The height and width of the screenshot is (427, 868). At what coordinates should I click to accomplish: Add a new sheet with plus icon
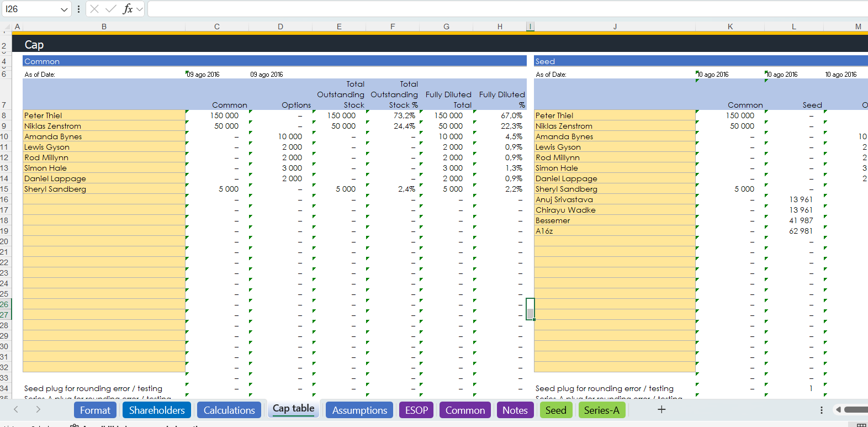(661, 409)
